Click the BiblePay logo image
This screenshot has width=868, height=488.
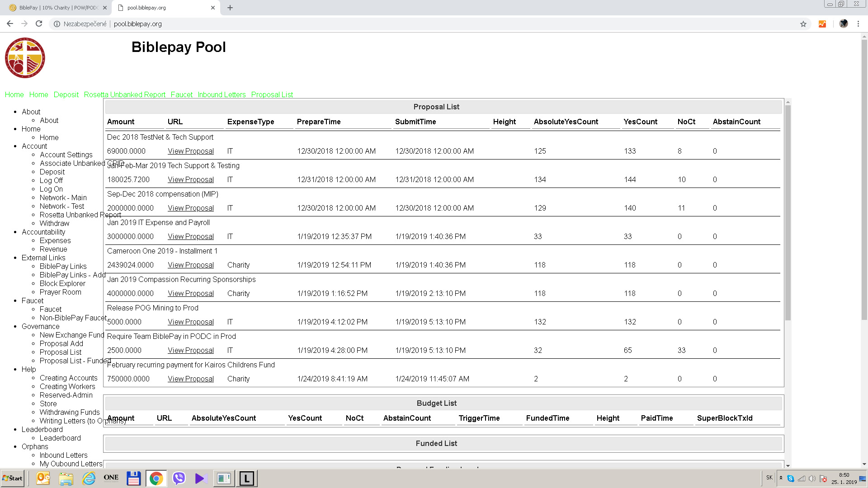25,58
